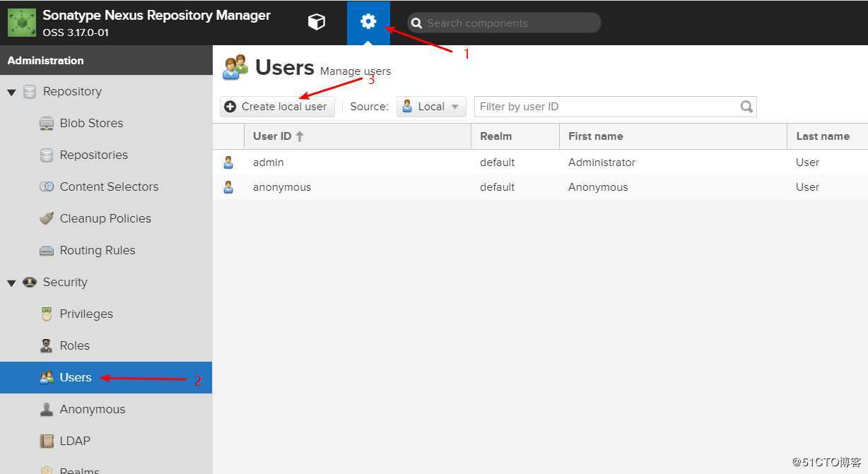Viewport: 868px width, 474px height.
Task: Open Content Selectors in the sidebar
Action: click(106, 187)
